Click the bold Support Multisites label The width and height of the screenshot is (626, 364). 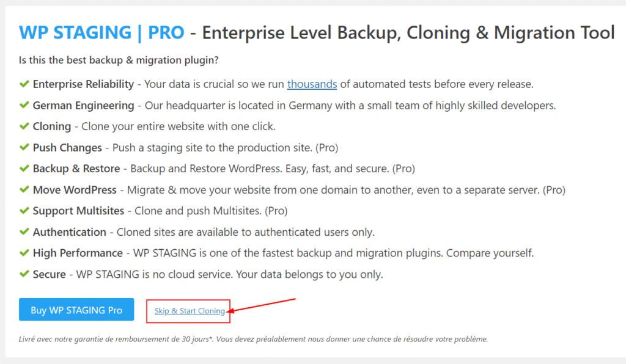coord(76,211)
